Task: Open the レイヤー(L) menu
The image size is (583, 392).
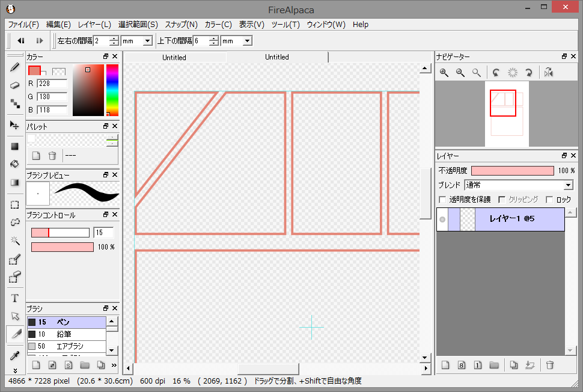Action: 94,25
